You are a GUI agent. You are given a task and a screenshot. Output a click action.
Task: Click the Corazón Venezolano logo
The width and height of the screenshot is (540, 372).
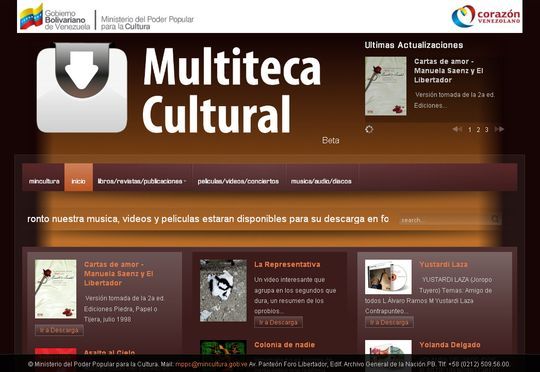486,16
